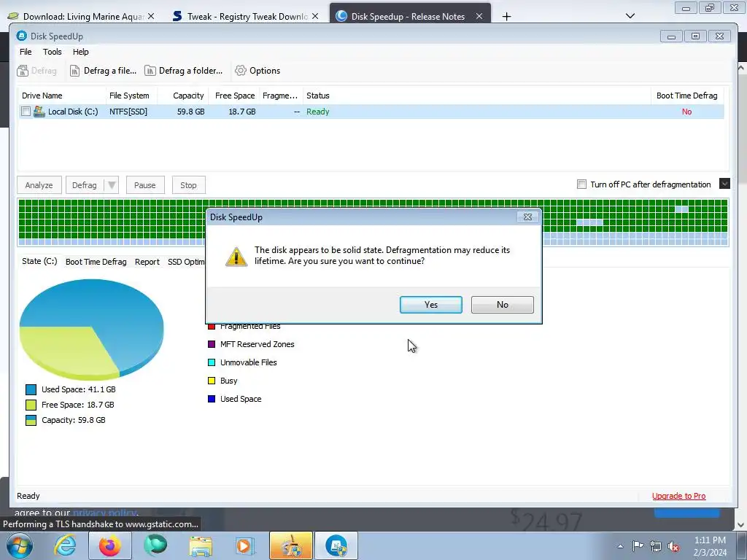747x560 pixels.
Task: Expand the dark dropdown beside Turn off PC
Action: click(x=724, y=184)
